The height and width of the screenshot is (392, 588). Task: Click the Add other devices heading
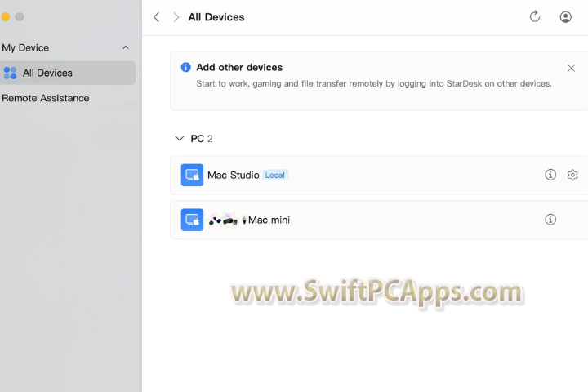click(239, 68)
